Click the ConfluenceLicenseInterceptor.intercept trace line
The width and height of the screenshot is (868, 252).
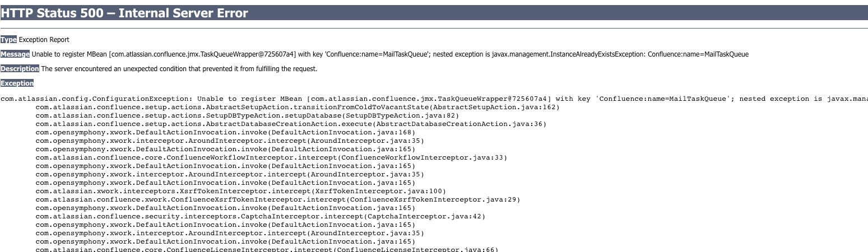point(267,249)
